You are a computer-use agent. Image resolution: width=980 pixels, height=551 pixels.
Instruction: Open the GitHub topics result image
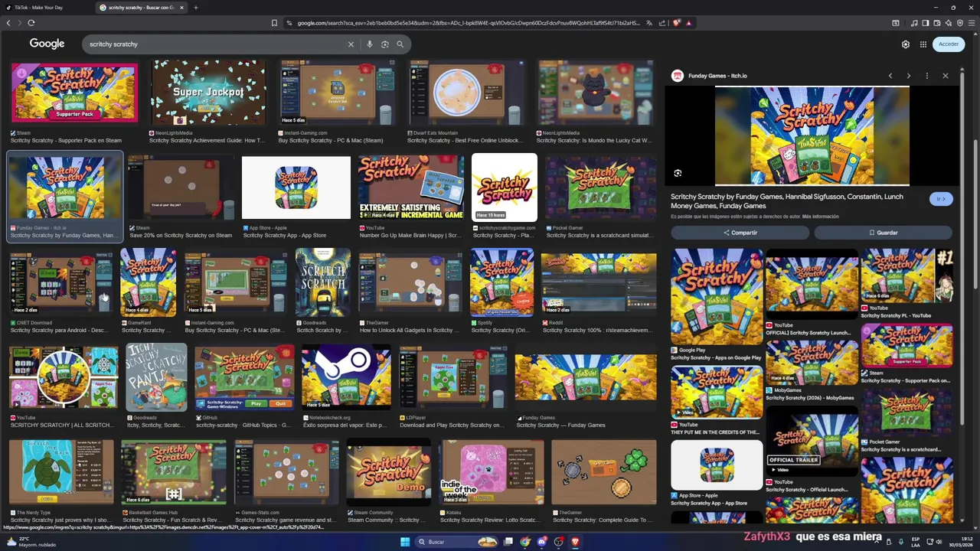pyautogui.click(x=244, y=377)
